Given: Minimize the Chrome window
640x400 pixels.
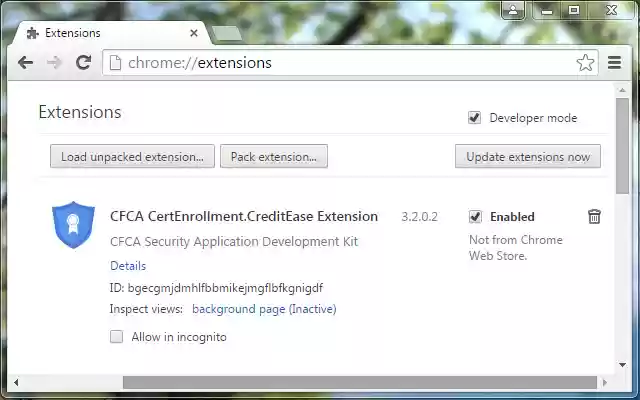Looking at the screenshot, I should tap(547, 10).
